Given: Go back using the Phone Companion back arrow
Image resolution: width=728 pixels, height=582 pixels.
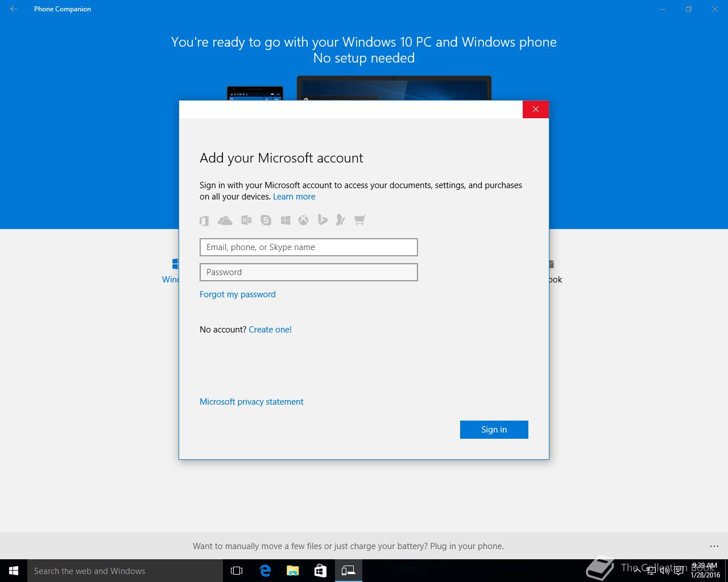Looking at the screenshot, I should pyautogui.click(x=14, y=9).
